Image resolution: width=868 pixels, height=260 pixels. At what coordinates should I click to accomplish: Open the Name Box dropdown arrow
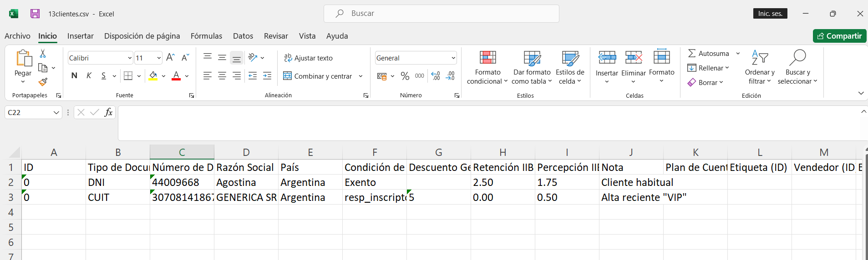coord(56,113)
